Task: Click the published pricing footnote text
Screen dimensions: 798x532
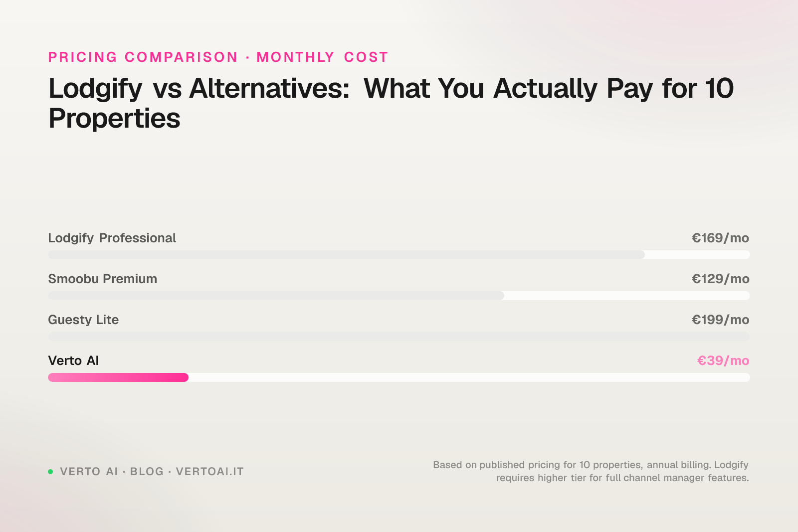Action: point(591,471)
